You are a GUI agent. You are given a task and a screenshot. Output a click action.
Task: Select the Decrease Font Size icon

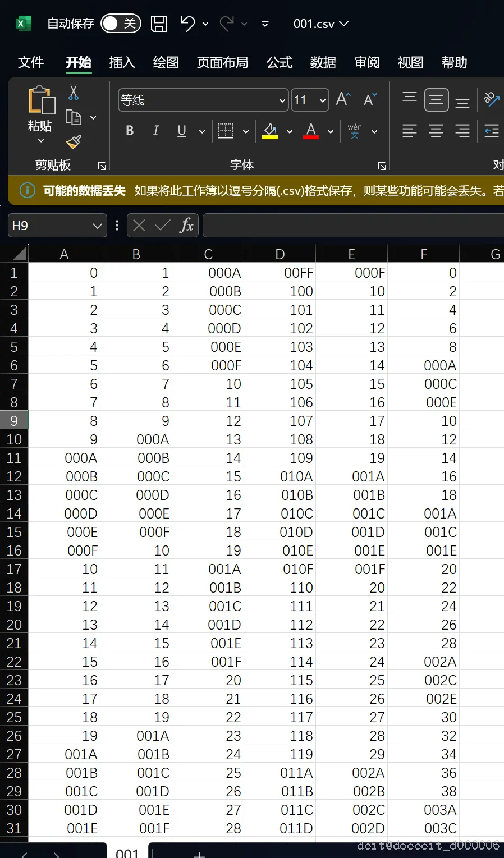click(x=369, y=99)
